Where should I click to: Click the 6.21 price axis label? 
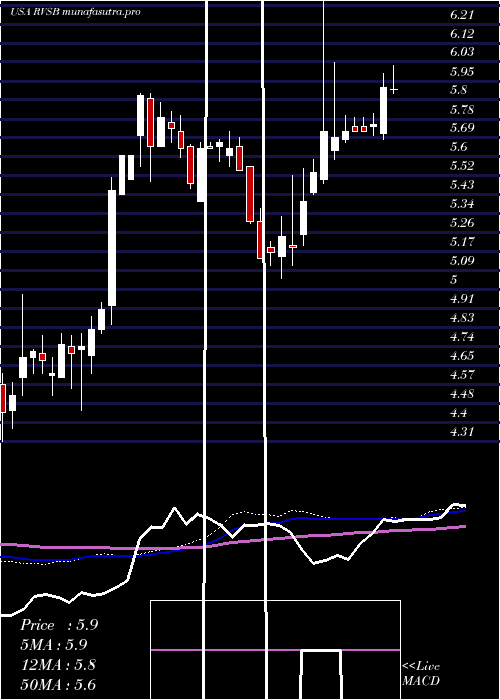tap(462, 15)
